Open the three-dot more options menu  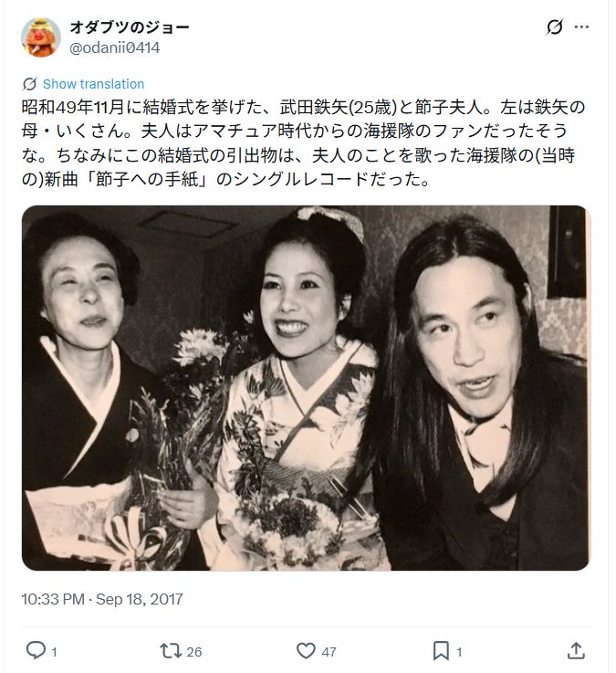click(581, 27)
